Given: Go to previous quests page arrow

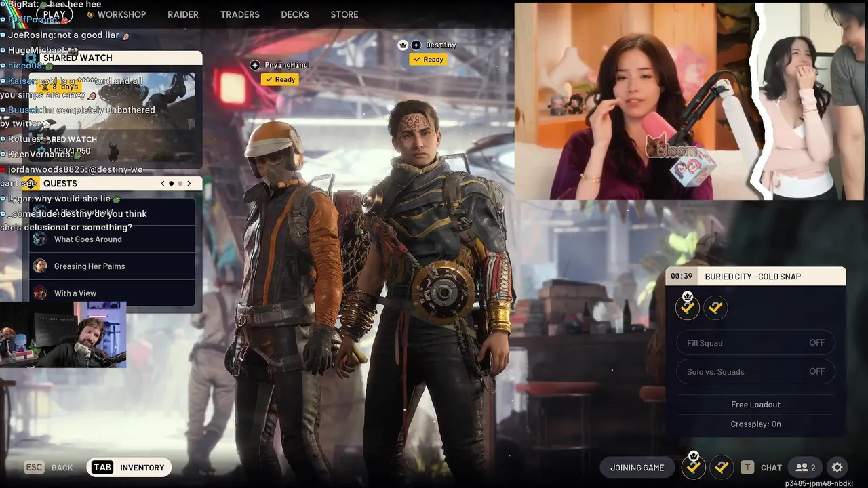Looking at the screenshot, I should click(163, 184).
